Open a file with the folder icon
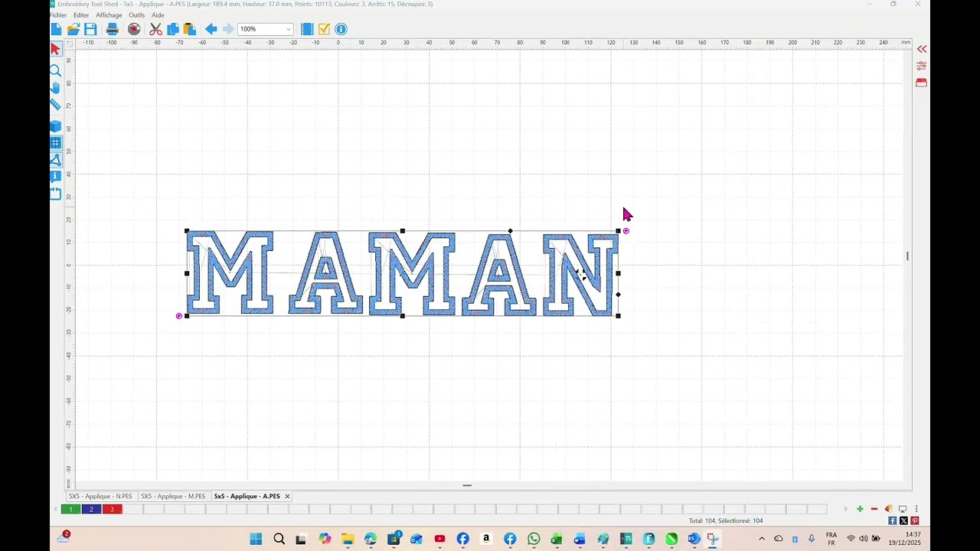This screenshot has height=551, width=980. pos(73,29)
